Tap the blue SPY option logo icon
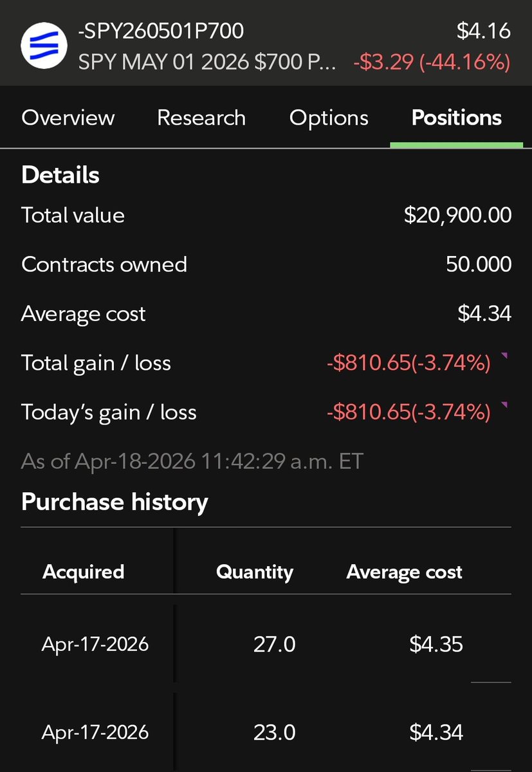The height and width of the screenshot is (772, 532). (43, 47)
